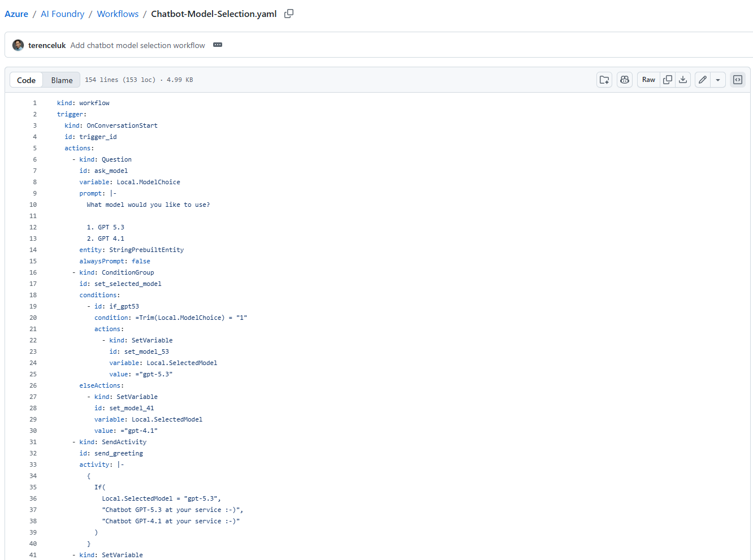Expand the commit message ellipsis
The image size is (753, 560).
pyautogui.click(x=218, y=45)
